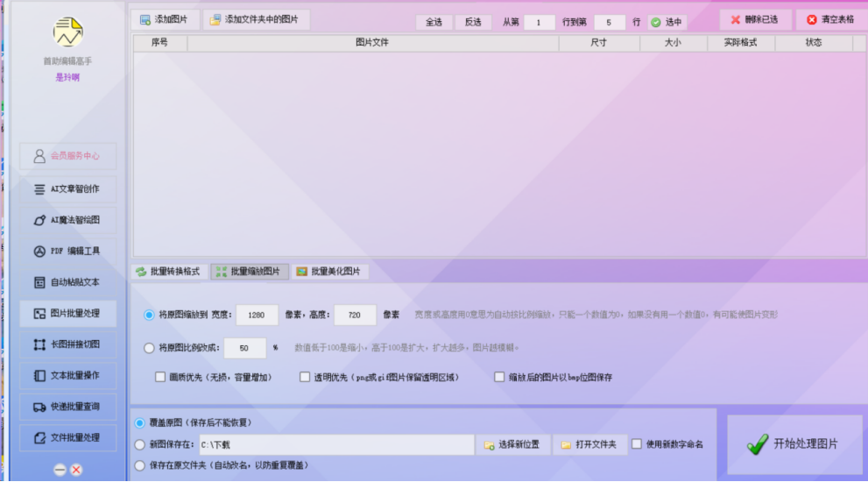Open PDF 编辑工具
Screen dimensions: 868x482
68,252
